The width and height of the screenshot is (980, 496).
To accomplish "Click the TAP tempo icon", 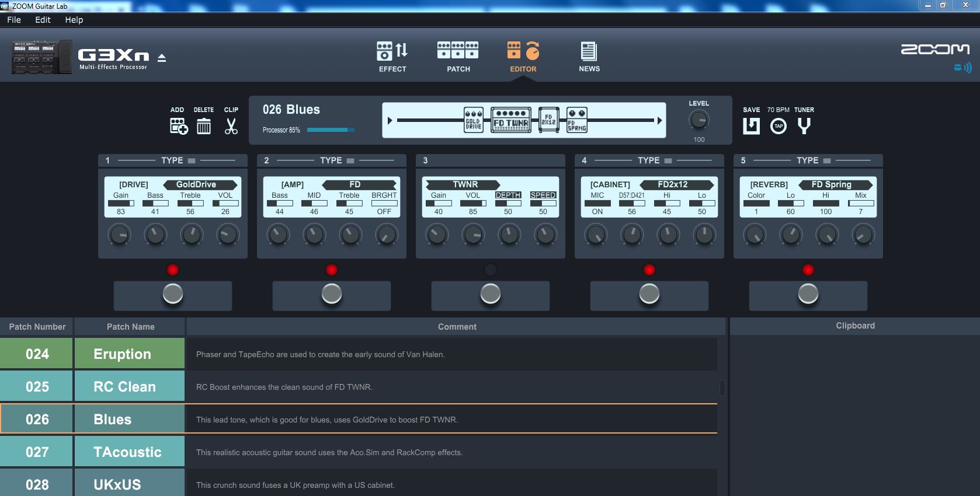I will click(x=779, y=126).
